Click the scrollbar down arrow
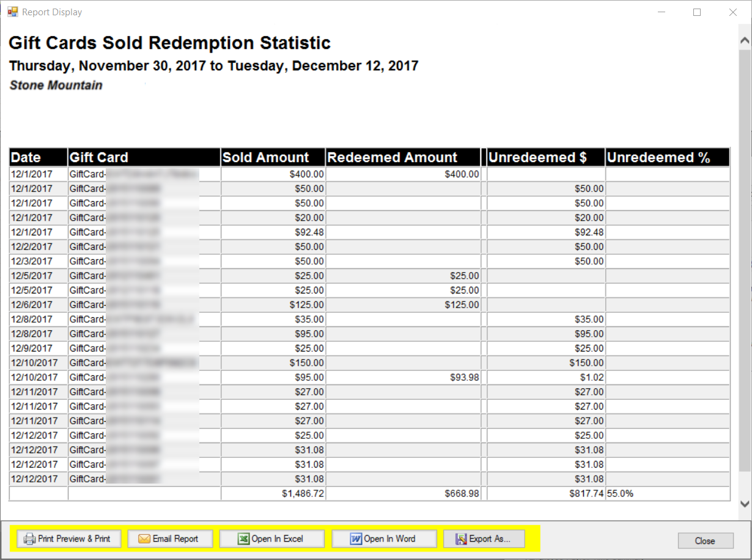 745,504
